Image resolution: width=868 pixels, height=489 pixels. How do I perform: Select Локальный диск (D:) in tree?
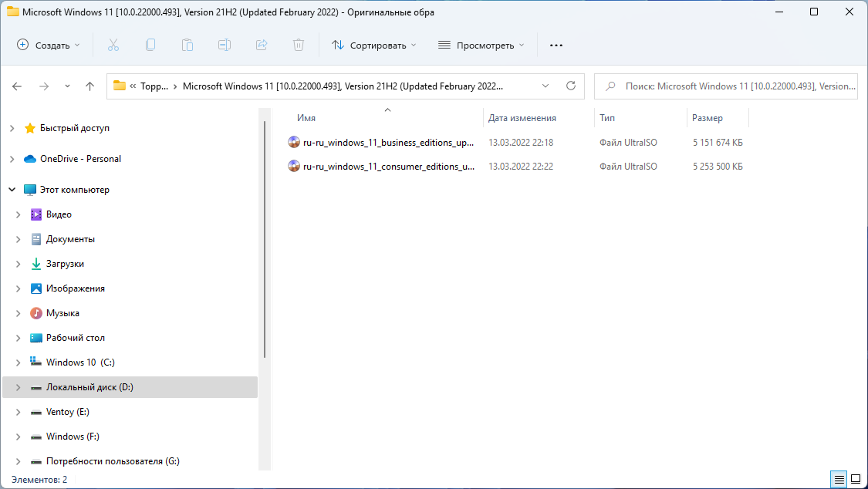[x=90, y=387]
